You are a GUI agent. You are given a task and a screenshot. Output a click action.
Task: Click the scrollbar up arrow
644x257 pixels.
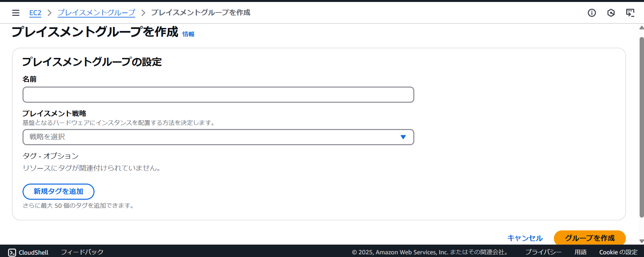click(x=642, y=28)
